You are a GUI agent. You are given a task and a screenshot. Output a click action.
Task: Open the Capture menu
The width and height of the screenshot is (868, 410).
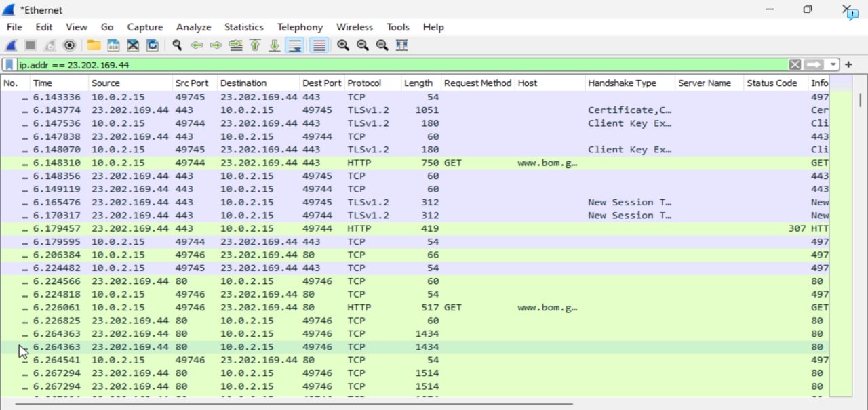click(145, 27)
